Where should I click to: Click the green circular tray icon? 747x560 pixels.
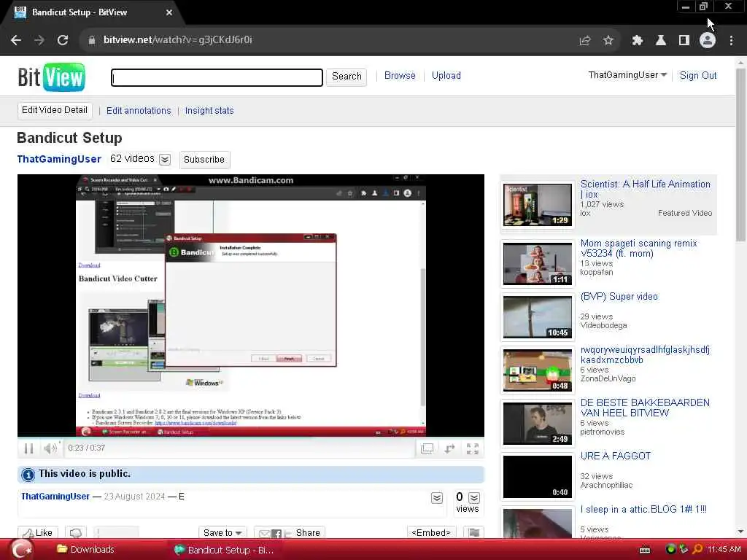click(671, 550)
